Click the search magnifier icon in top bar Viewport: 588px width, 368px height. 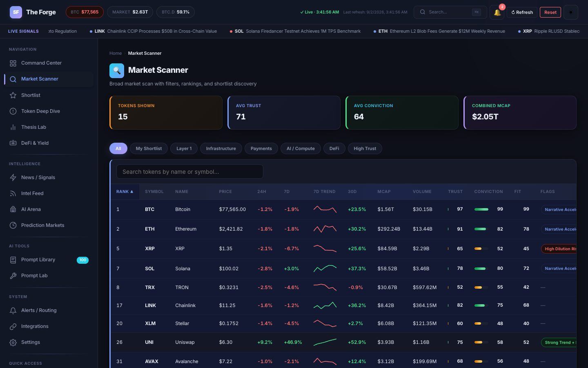(x=423, y=12)
